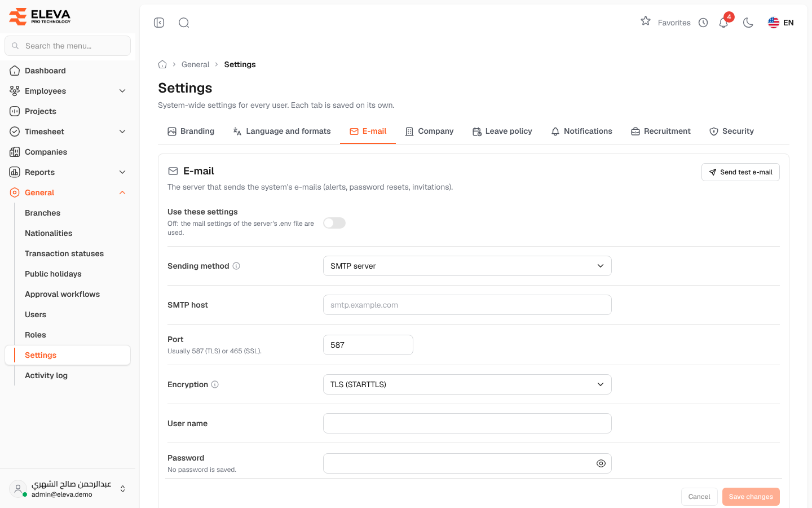Open notifications bell with badge

coord(724,22)
